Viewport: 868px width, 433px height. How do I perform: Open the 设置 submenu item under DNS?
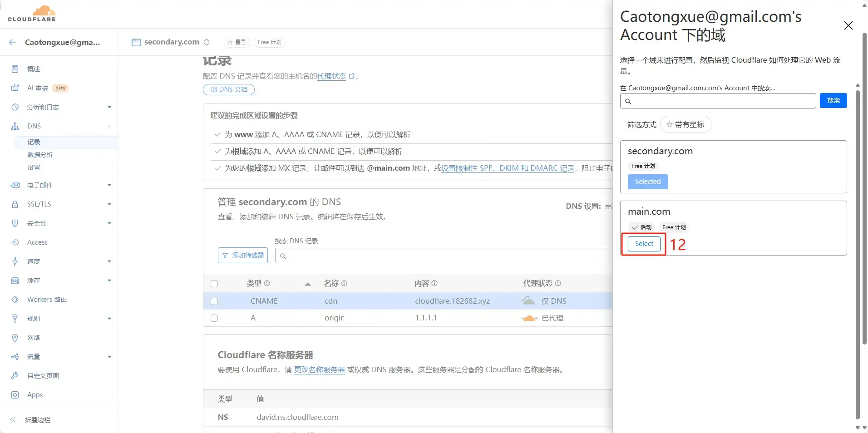[34, 167]
